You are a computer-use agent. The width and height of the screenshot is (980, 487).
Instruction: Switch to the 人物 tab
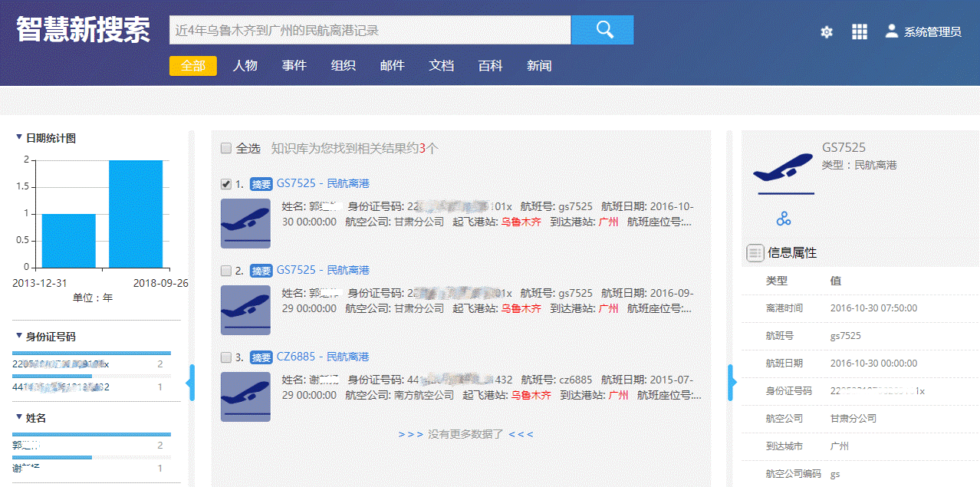coord(245,66)
